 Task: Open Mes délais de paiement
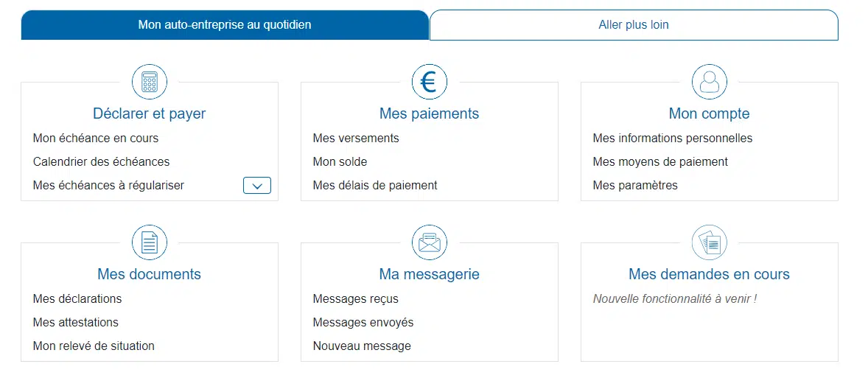[375, 186]
